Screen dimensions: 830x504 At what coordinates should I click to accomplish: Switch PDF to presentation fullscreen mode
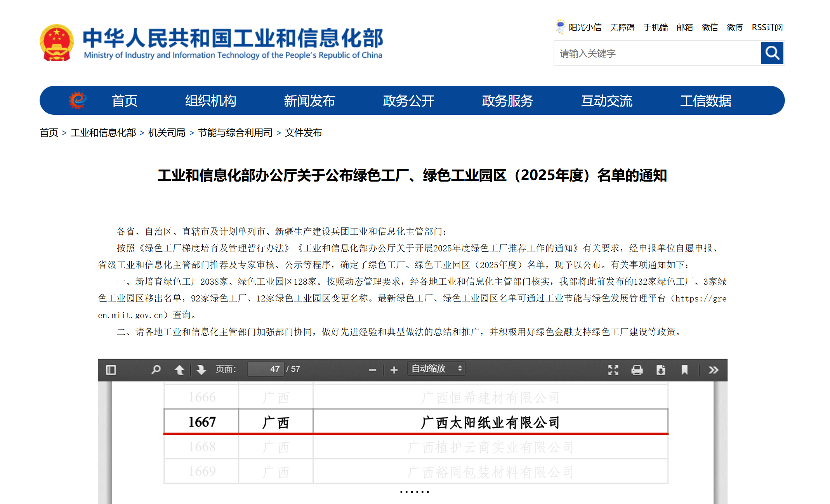pos(613,370)
